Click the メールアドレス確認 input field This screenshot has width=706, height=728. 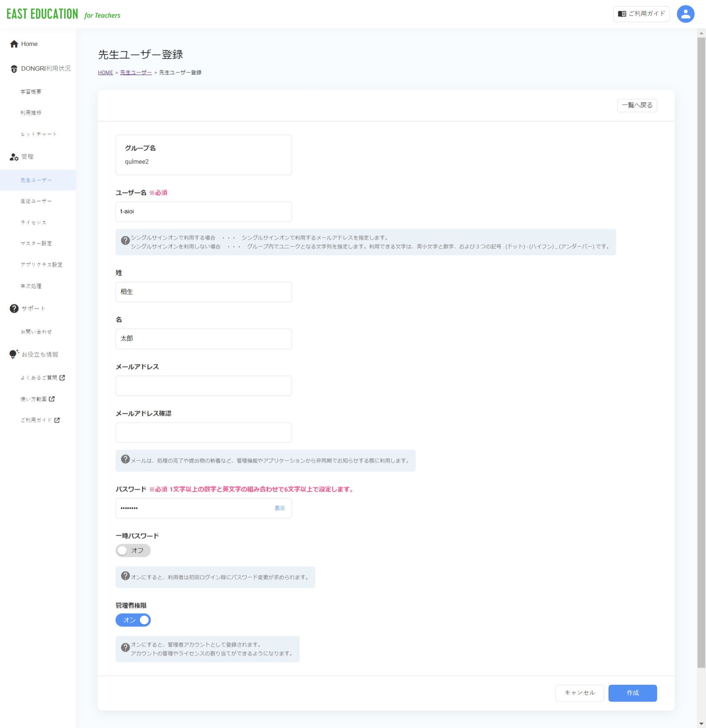(x=203, y=433)
